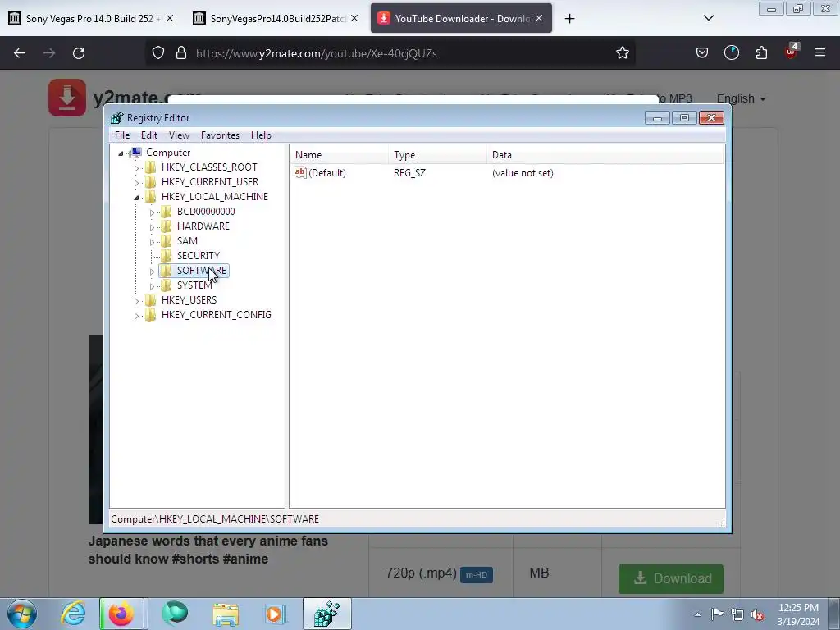Open a new browser tab

tap(569, 19)
